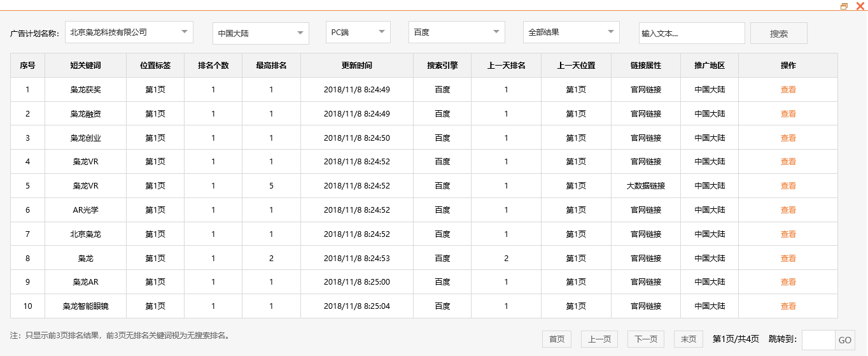Jump to last page with 末页
This screenshot has width=868, height=356.
click(x=689, y=339)
